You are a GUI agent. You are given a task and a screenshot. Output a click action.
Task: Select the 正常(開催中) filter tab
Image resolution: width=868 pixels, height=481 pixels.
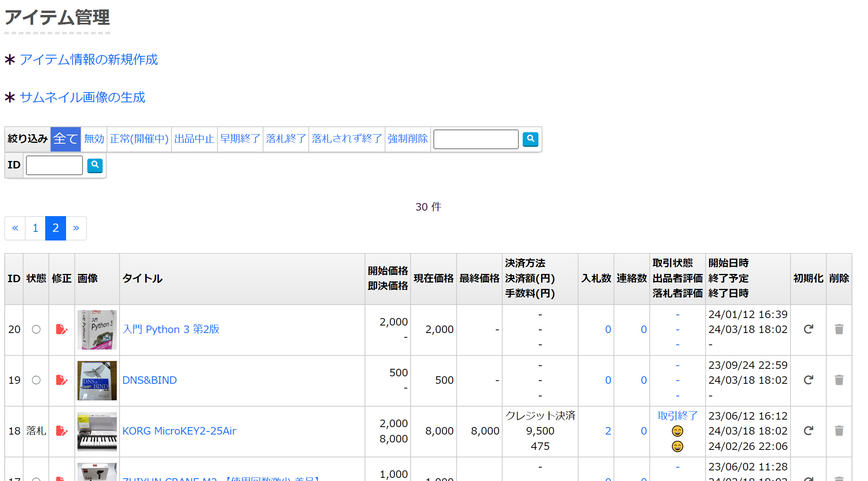tap(139, 139)
